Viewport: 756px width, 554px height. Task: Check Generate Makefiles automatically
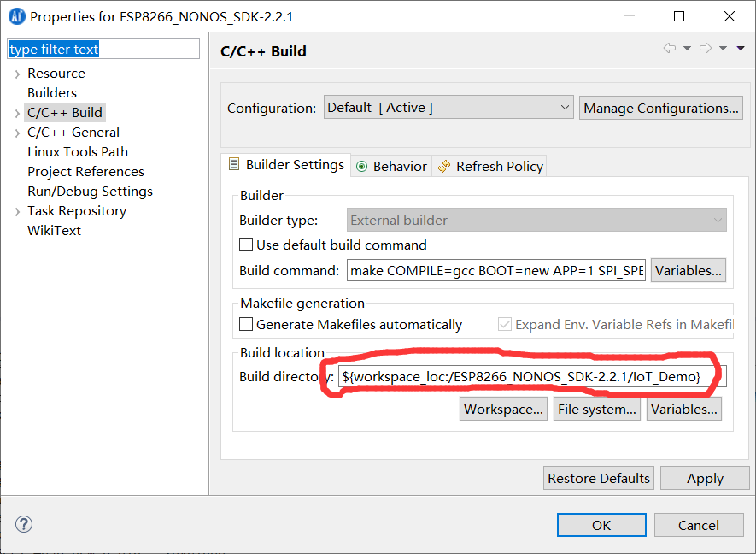(246, 324)
